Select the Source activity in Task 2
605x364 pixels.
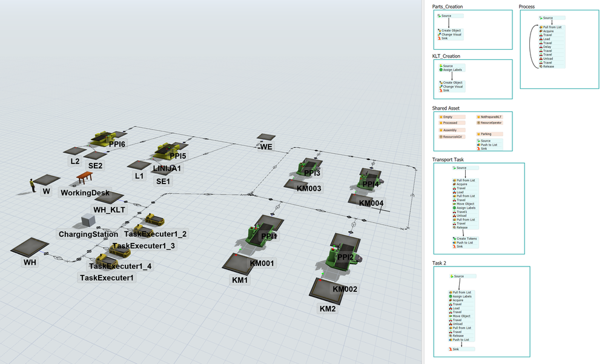463,276
